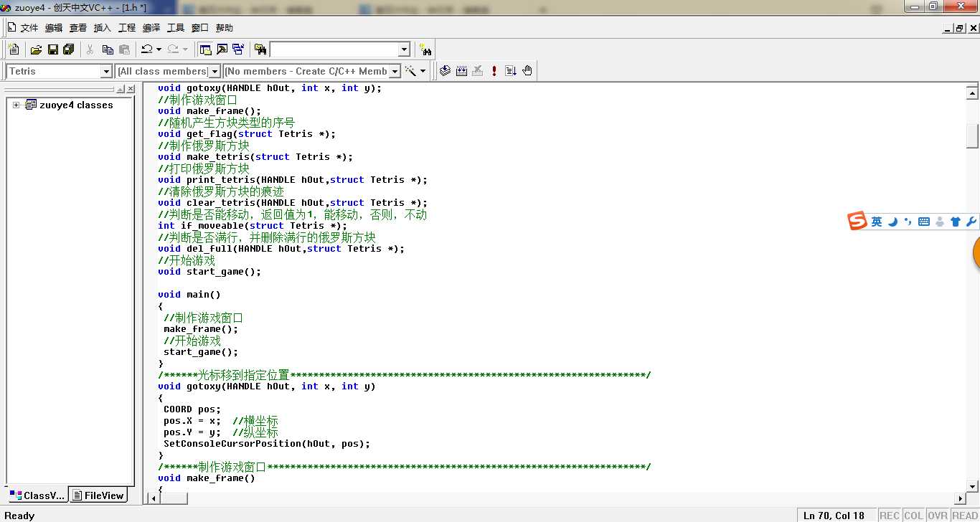Open the 工具 menu
The height and width of the screenshot is (522, 980).
(176, 27)
